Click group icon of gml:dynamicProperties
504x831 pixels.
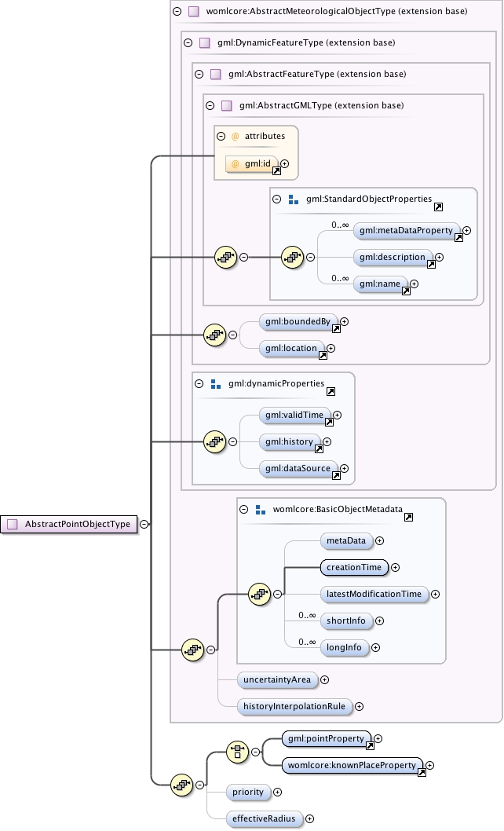[216, 384]
